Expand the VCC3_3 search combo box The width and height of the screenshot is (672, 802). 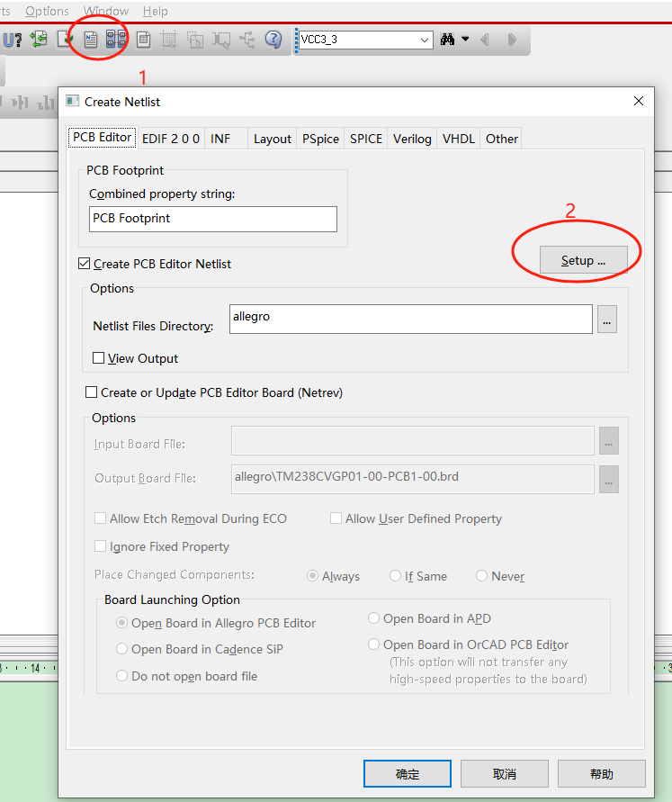tap(424, 40)
